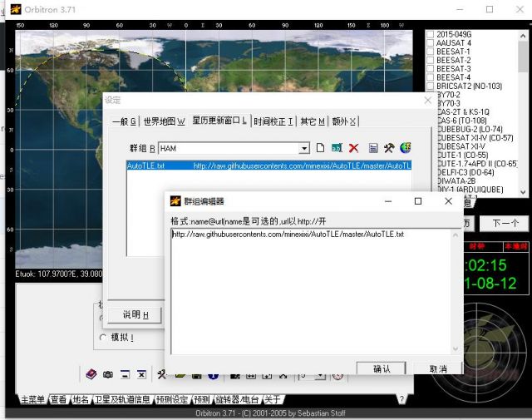Open the 卫星及轨道信息 tab
Viewport: 532px width, 420px height.
[x=122, y=400]
